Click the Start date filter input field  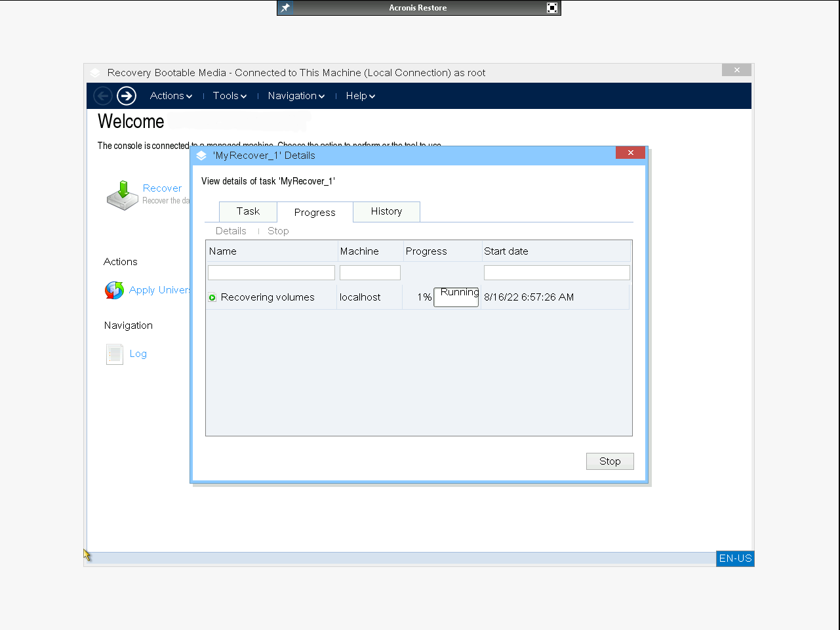pos(557,272)
